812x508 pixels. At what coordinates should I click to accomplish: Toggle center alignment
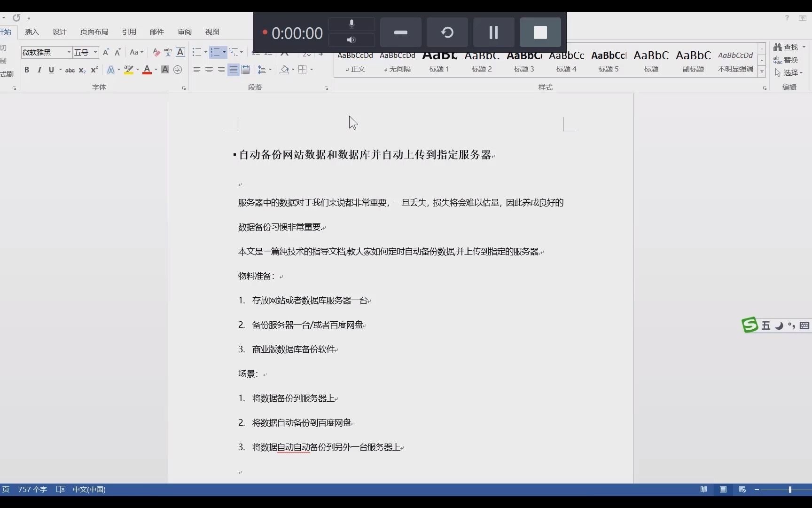coord(209,70)
